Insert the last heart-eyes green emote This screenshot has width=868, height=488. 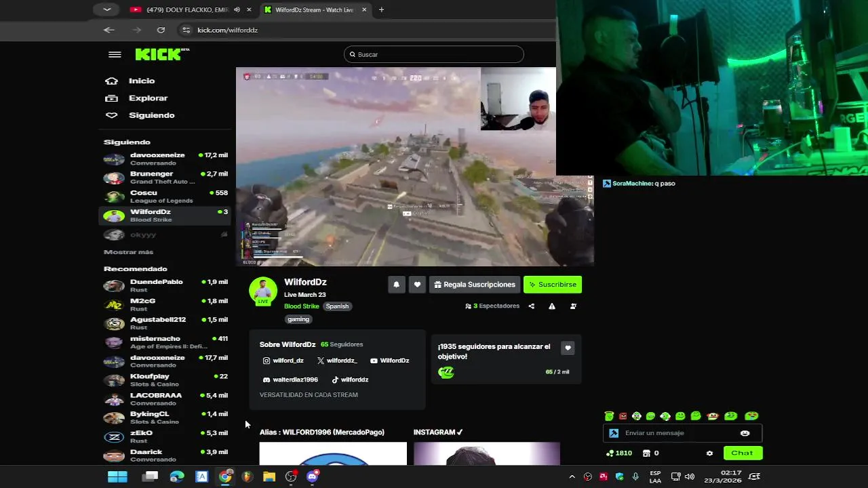(751, 416)
